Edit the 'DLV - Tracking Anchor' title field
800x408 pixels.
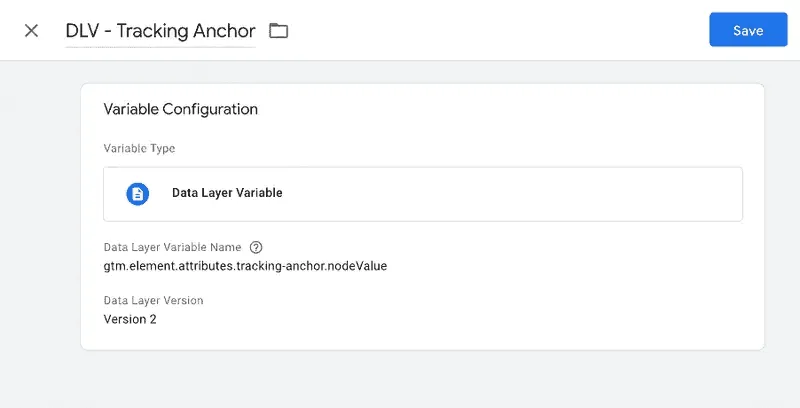(160, 31)
